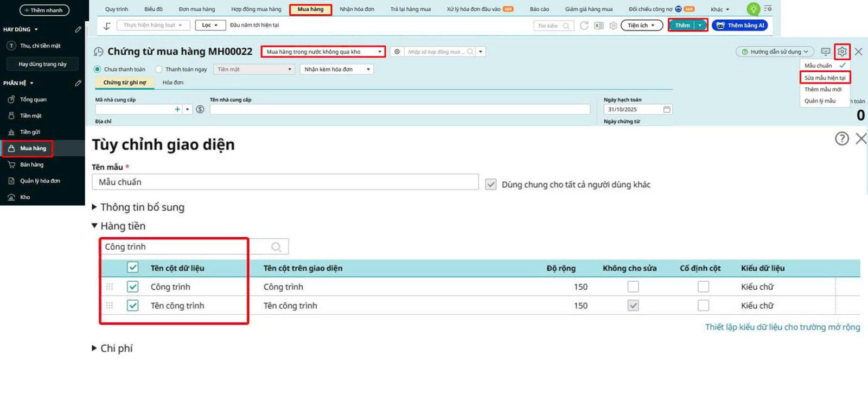Click the green lightbulb icon
Viewport: 868px width, 393px height.
(753, 9)
